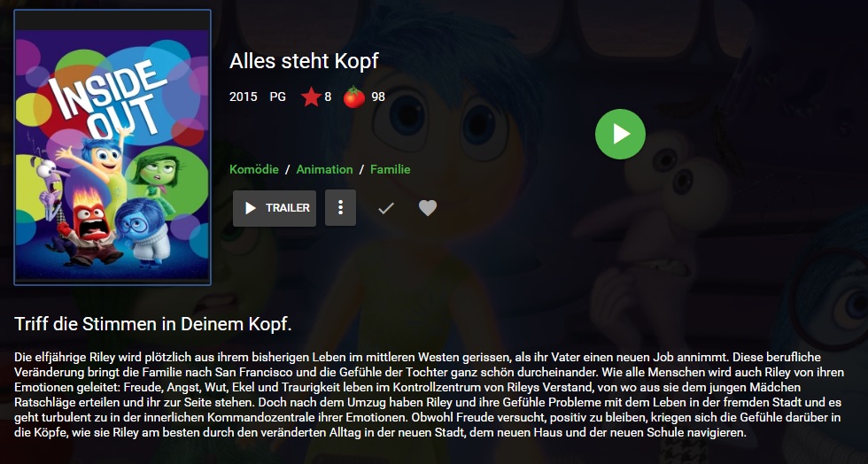
Task: Click the red star rating icon
Action: click(x=311, y=97)
